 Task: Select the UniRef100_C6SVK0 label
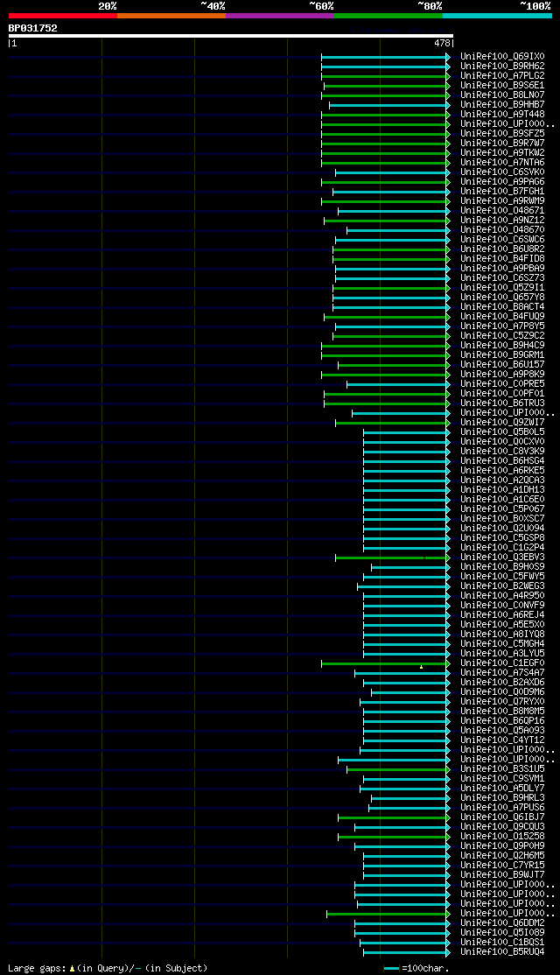pos(503,172)
